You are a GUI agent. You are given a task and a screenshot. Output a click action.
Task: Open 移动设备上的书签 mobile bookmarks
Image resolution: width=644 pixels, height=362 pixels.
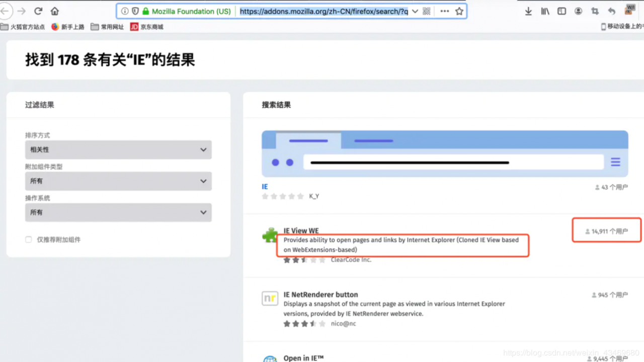(x=622, y=27)
